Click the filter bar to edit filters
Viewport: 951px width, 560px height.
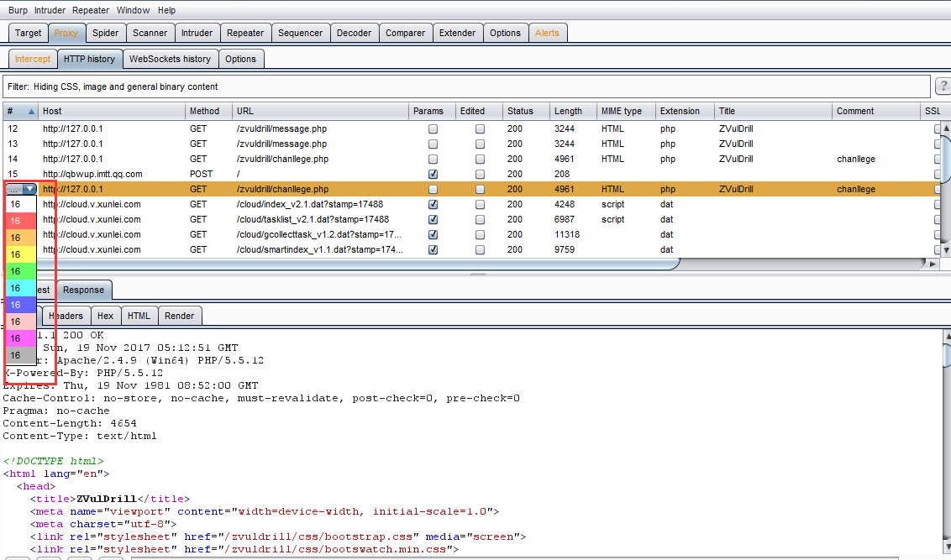click(465, 86)
